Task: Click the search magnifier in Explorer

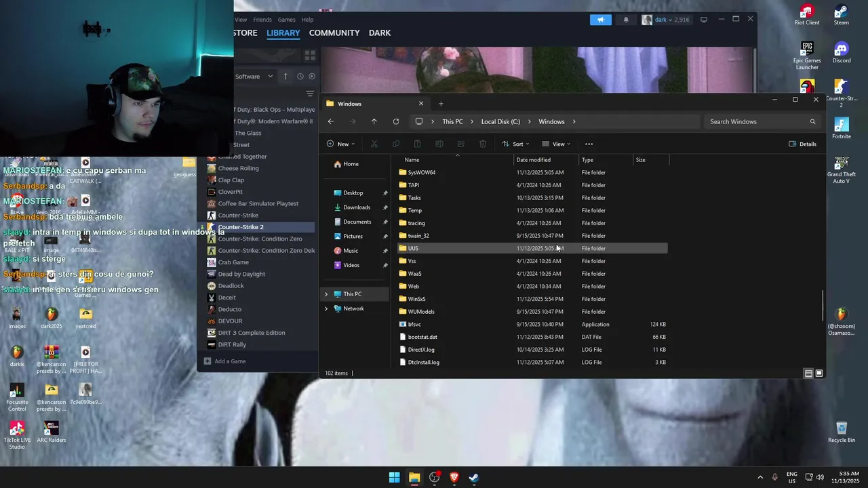Action: point(812,122)
